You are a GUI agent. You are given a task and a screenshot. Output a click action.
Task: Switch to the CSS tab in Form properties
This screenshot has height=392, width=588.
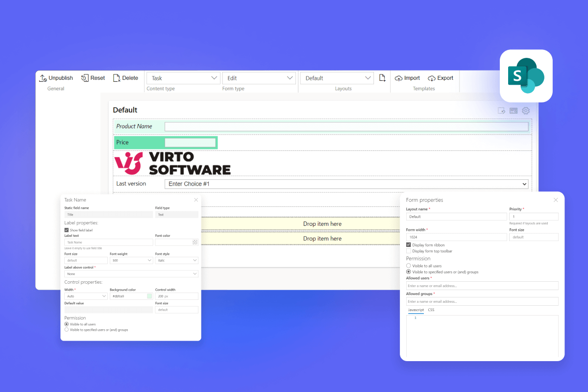[x=431, y=310]
